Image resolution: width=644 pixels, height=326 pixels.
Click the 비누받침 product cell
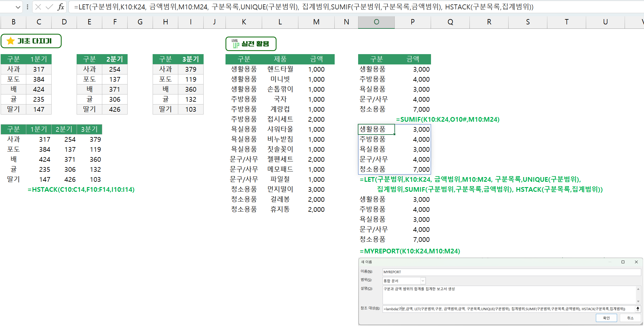(x=280, y=139)
